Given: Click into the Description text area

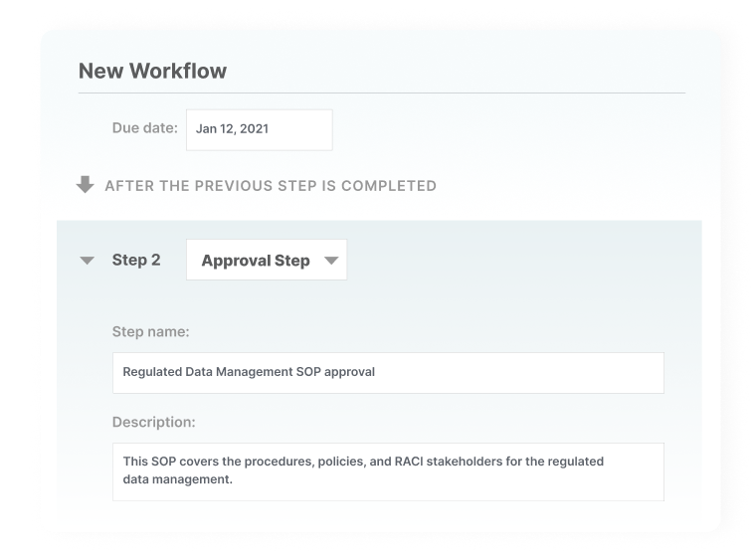Looking at the screenshot, I should tap(388, 470).
